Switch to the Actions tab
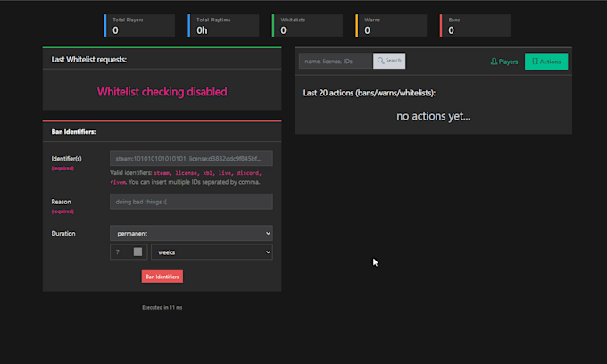 (546, 62)
